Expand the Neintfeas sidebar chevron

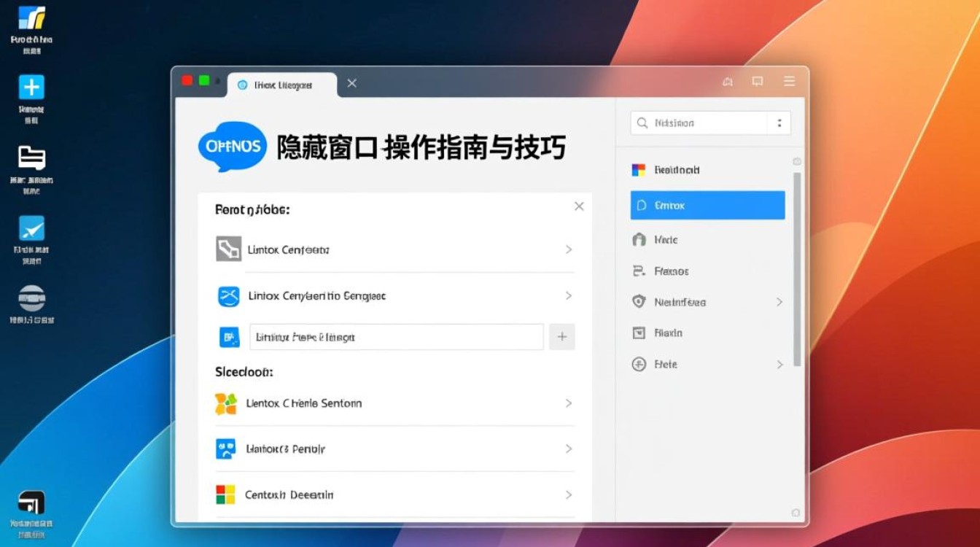click(x=779, y=302)
